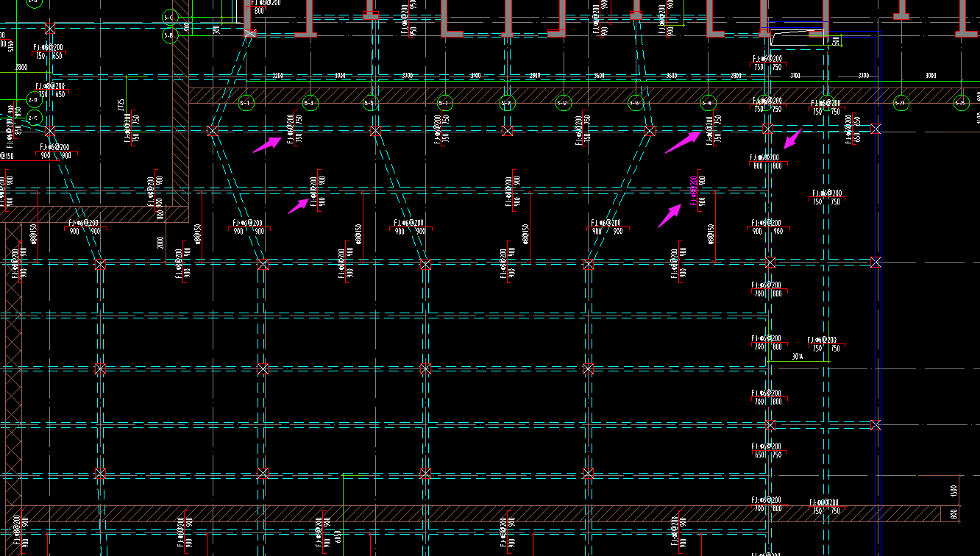Click the FJ label with 800 800 lengths

point(766,161)
